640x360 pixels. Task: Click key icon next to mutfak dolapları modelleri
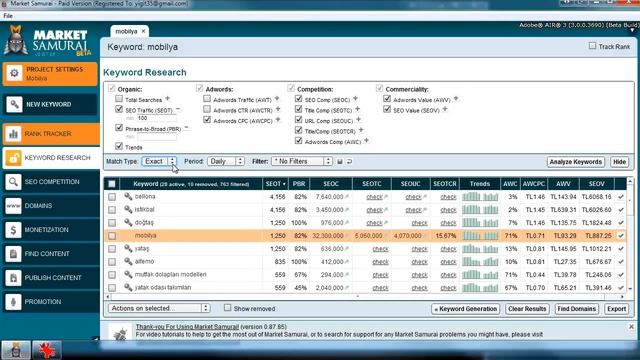128,275
